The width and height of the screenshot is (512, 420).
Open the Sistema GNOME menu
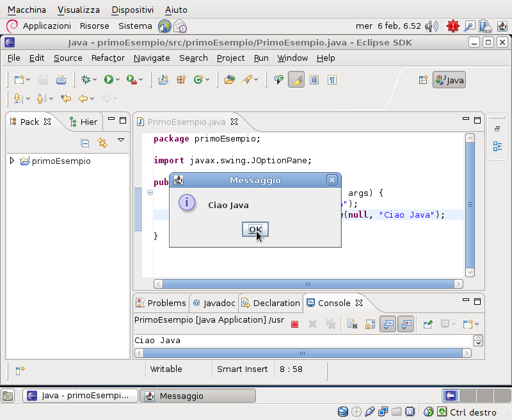[x=135, y=26]
